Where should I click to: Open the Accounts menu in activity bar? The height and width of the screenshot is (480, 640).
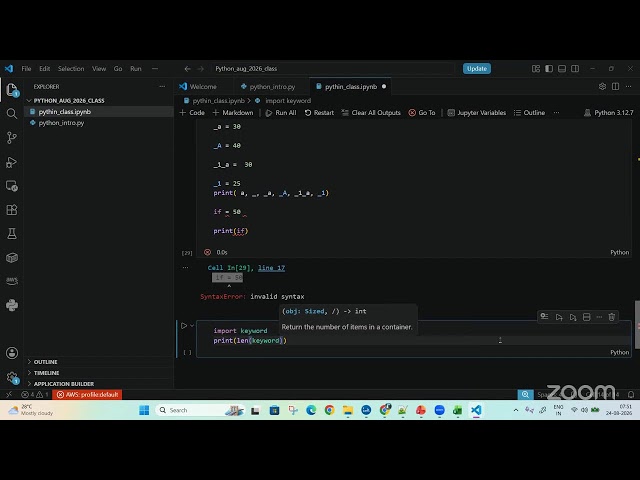tap(12, 353)
